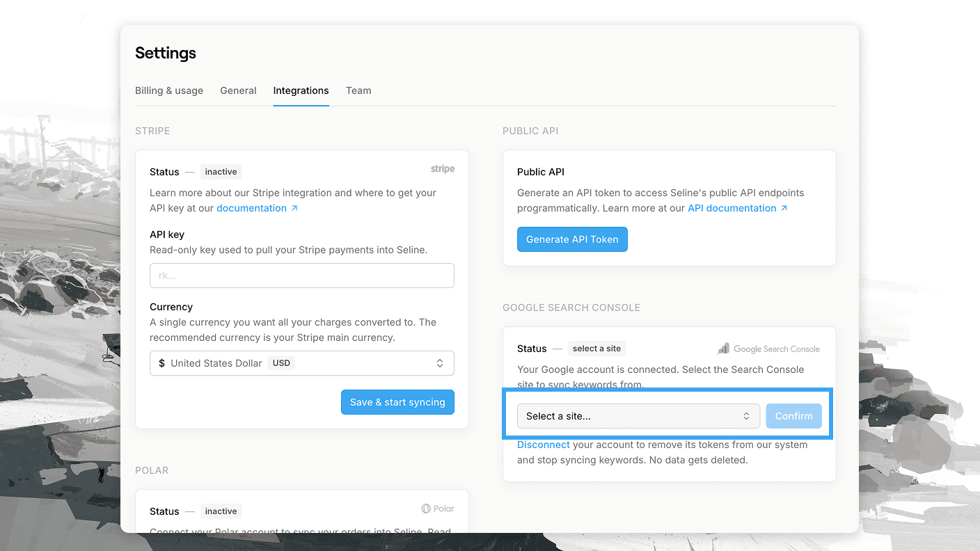Viewport: 980px width, 551px height.
Task: Click the Currency field label
Action: [x=171, y=307]
